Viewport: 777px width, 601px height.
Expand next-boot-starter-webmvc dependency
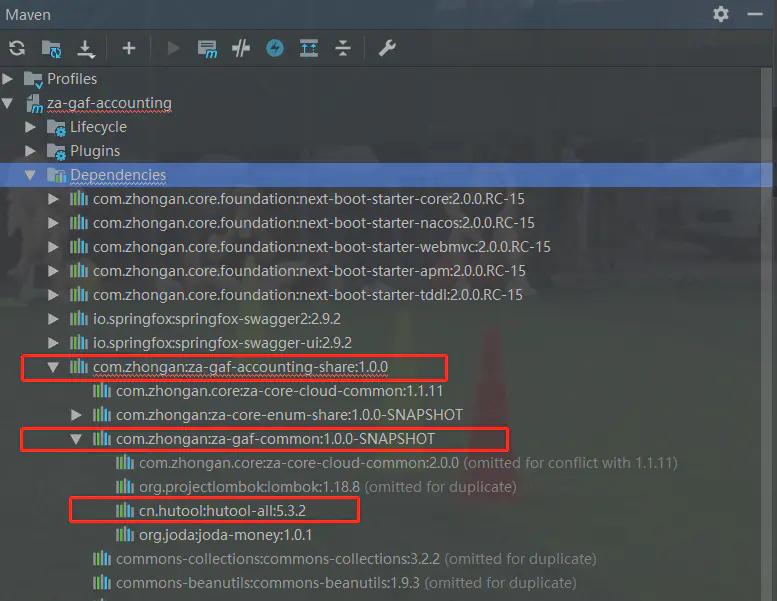coord(53,247)
